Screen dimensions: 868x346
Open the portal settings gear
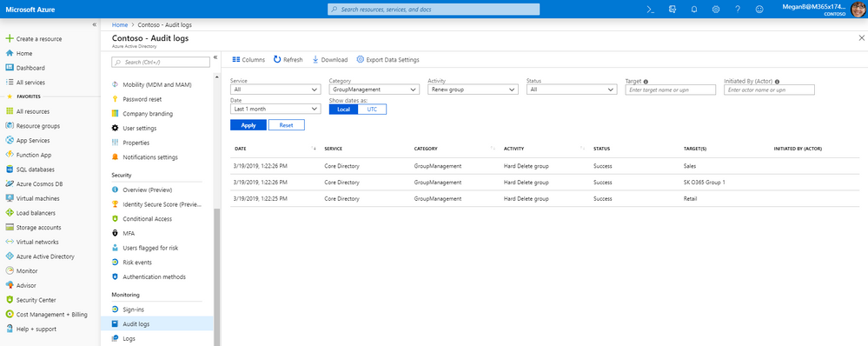(716, 10)
